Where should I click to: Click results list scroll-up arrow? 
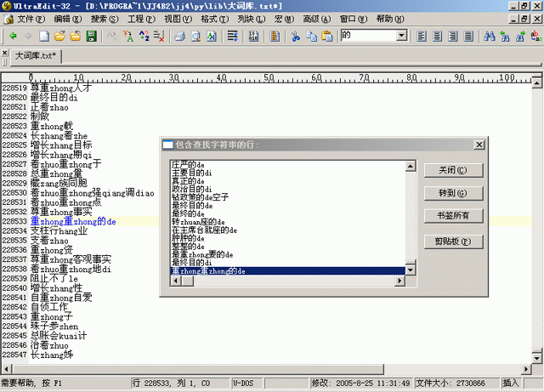[410, 164]
